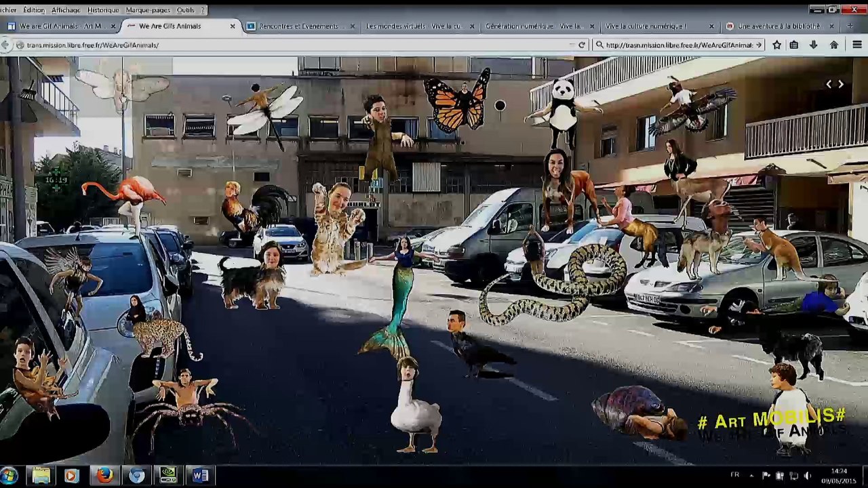
Task: Click the magnifier icon in the search box
Action: pyautogui.click(x=599, y=45)
